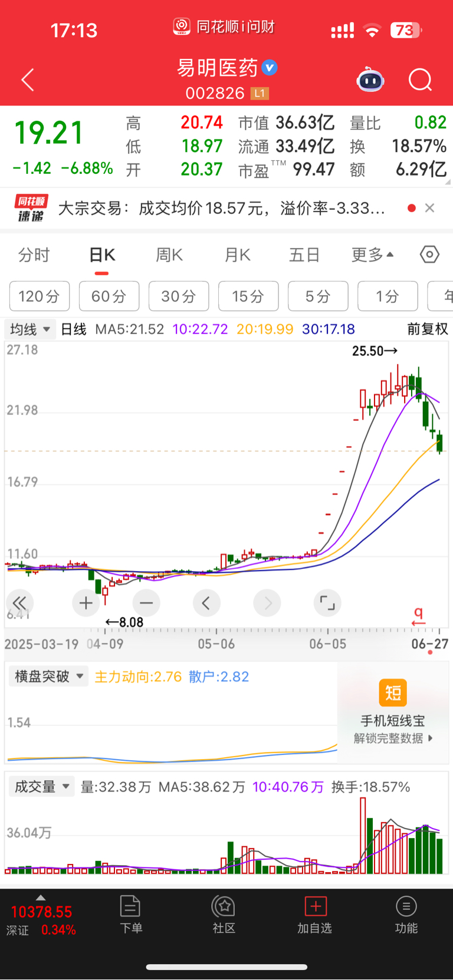The width and height of the screenshot is (453, 980).
Task: Tap the blue verified badge beside 易明医药
Action: tap(270, 68)
